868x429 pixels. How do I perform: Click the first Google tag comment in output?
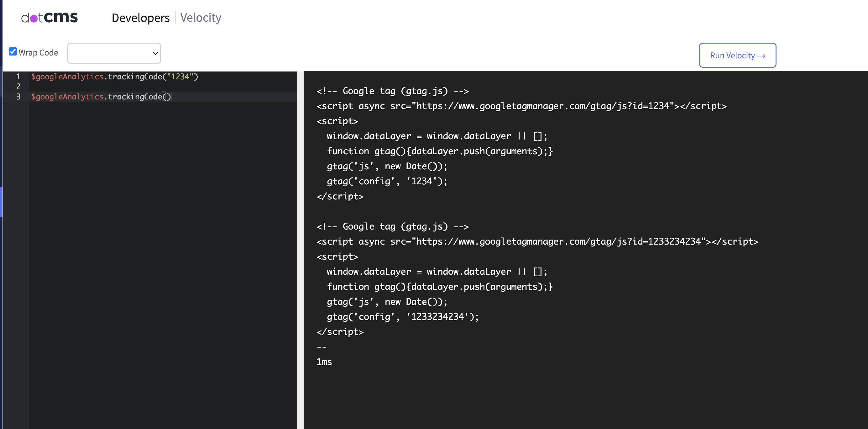(392, 91)
